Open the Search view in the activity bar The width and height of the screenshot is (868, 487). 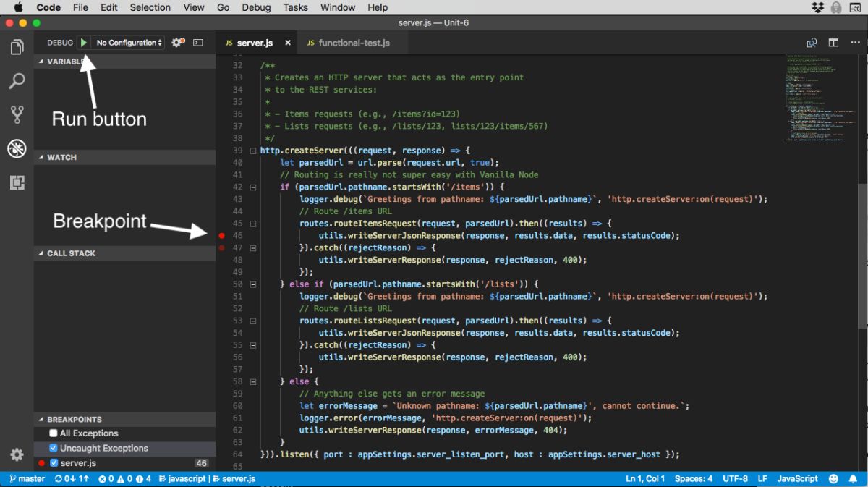tap(17, 80)
